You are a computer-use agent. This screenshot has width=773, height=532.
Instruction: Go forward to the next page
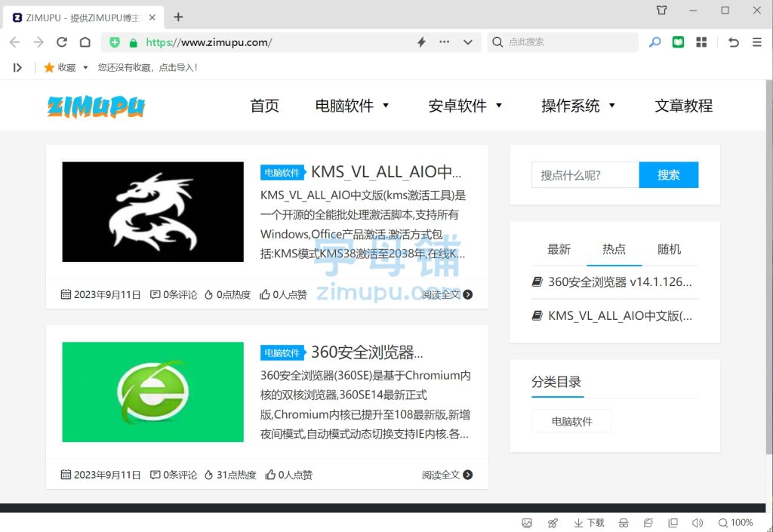pyautogui.click(x=38, y=42)
